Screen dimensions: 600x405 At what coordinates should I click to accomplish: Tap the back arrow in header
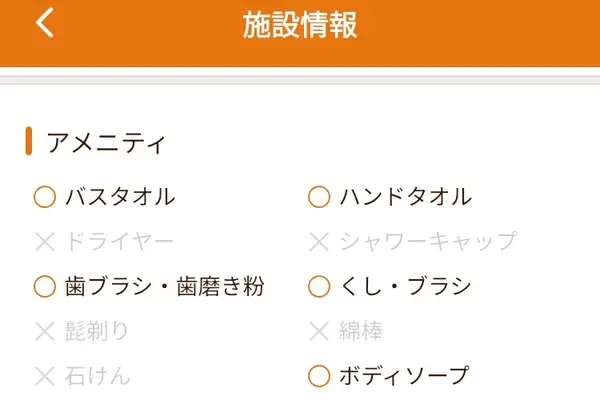coord(44,24)
